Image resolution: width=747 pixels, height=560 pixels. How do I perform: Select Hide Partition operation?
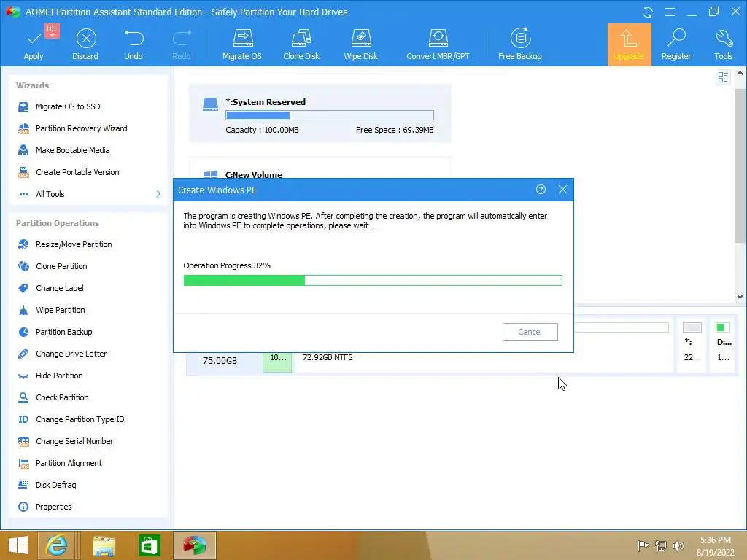(59, 376)
